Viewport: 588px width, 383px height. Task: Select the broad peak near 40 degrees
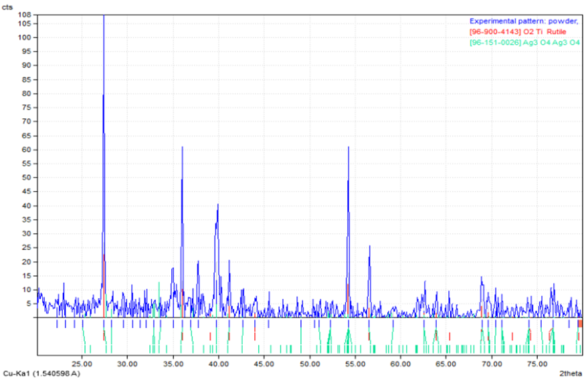click(217, 206)
